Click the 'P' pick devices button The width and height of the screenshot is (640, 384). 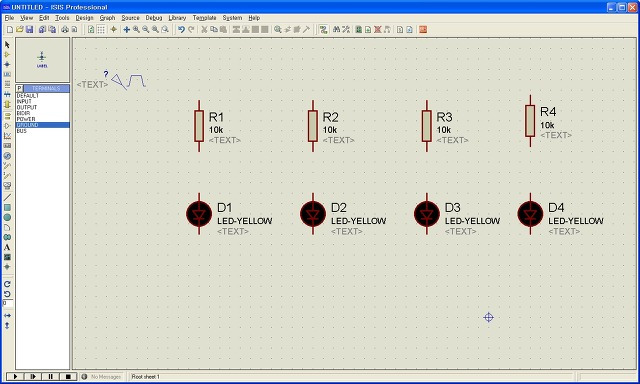coord(19,88)
